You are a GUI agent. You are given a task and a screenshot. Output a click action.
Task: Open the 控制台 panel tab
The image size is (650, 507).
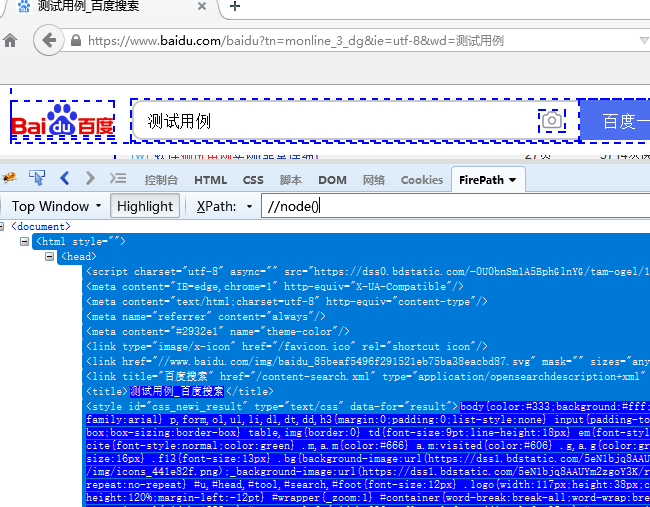click(161, 180)
